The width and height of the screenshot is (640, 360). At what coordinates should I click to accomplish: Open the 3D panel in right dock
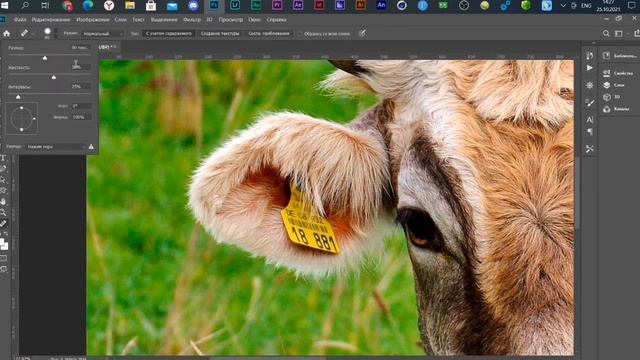[x=612, y=97]
